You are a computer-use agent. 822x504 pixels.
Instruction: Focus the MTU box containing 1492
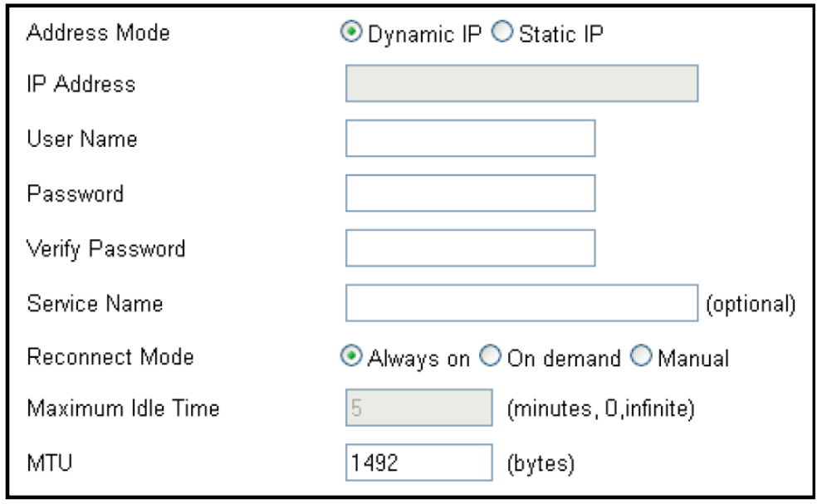(418, 462)
